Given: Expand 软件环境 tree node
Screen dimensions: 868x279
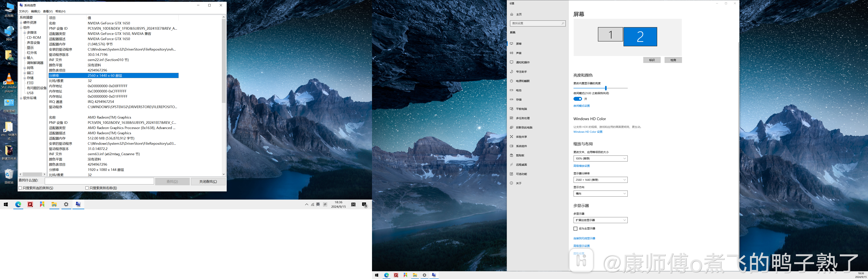Looking at the screenshot, I should [x=21, y=98].
